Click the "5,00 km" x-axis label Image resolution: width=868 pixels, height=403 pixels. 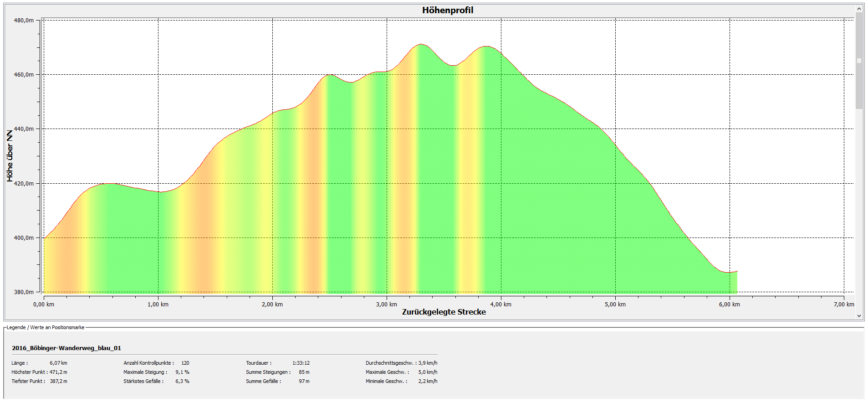pos(615,305)
